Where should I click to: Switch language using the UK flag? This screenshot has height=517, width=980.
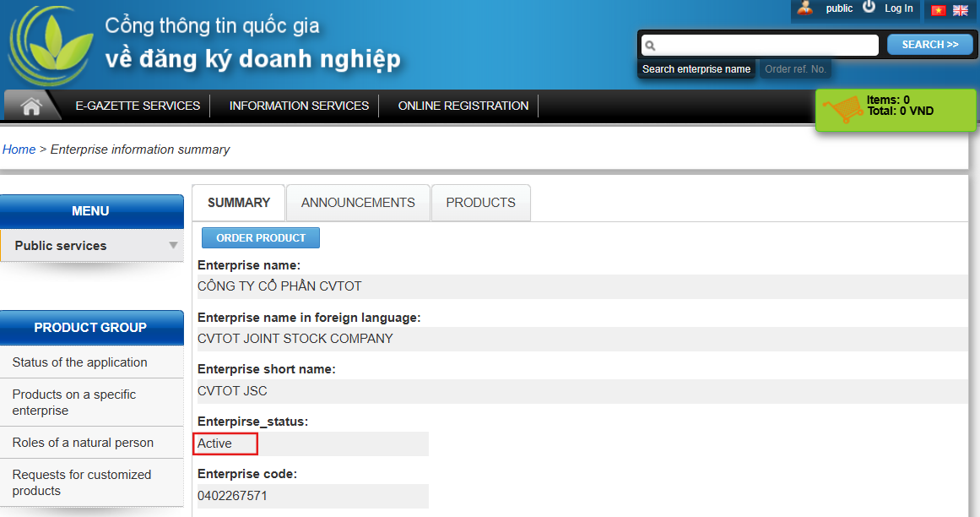coord(961,10)
